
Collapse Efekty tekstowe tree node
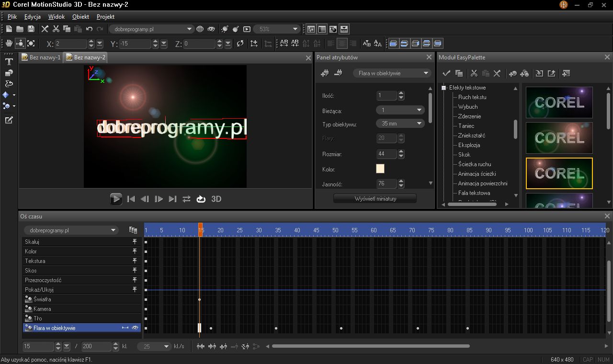[x=444, y=88]
